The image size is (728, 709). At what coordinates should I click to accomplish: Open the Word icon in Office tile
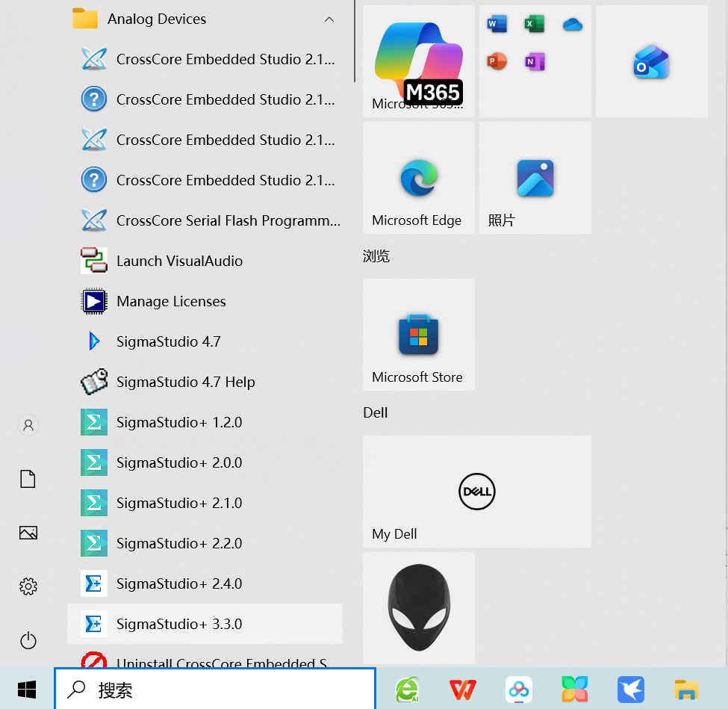(497, 24)
